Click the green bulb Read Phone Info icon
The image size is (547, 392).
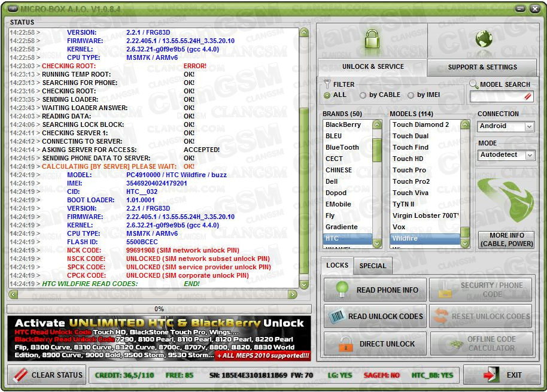tap(342, 289)
